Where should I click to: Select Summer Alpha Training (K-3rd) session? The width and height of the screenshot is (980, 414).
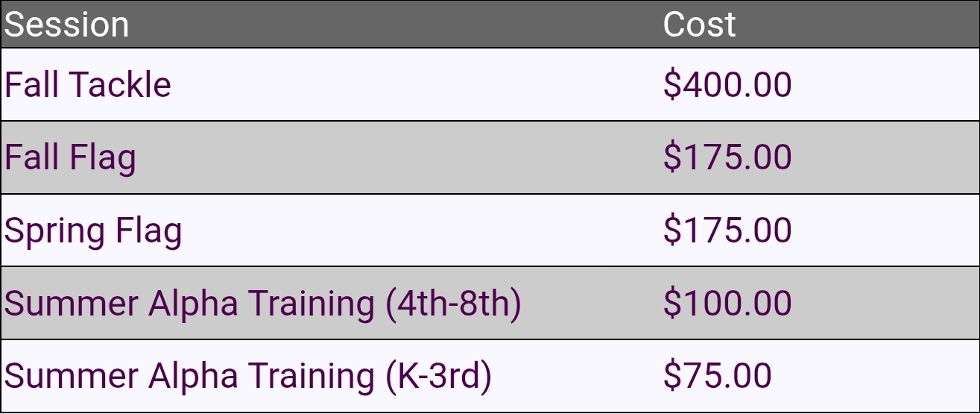[248, 376]
